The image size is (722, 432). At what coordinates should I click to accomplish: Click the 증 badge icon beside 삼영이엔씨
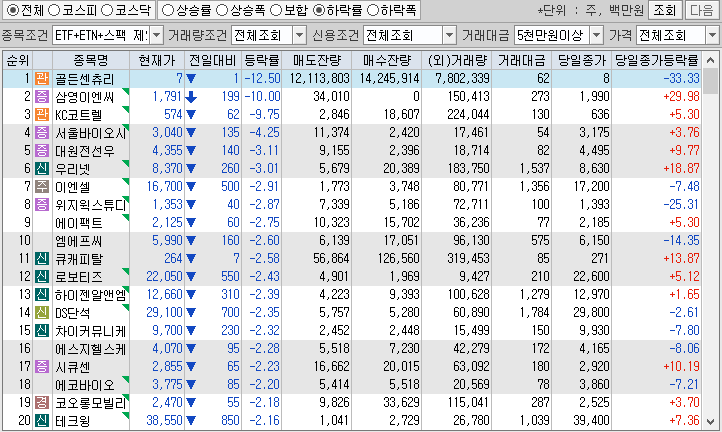[42, 96]
